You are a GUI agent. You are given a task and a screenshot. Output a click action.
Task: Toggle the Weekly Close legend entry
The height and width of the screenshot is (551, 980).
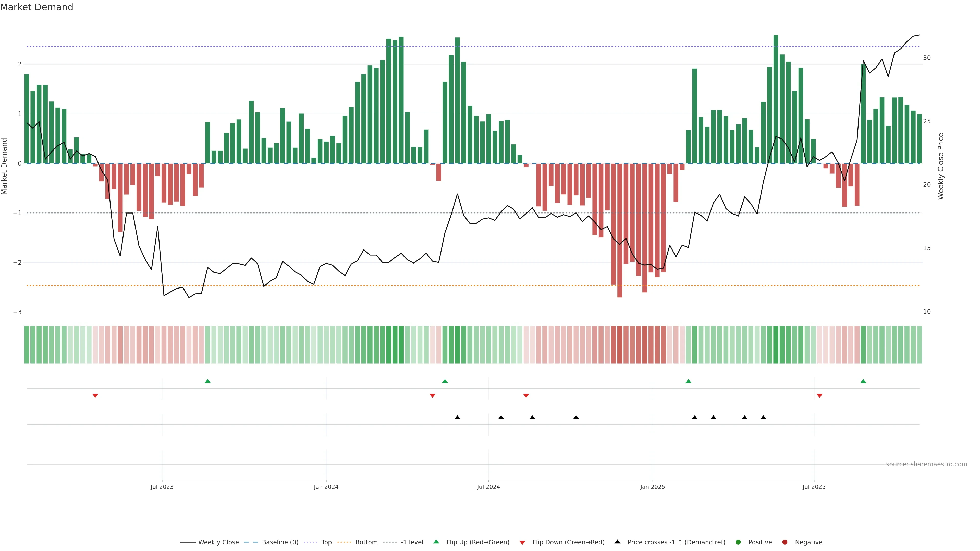[218, 542]
